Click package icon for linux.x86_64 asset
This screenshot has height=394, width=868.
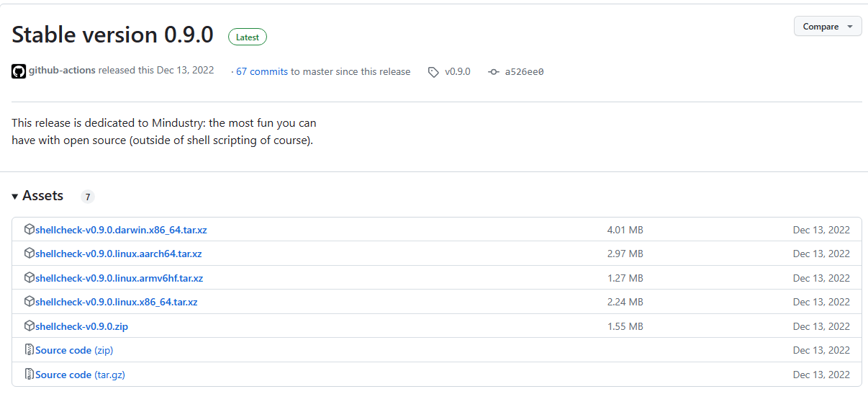[30, 302]
